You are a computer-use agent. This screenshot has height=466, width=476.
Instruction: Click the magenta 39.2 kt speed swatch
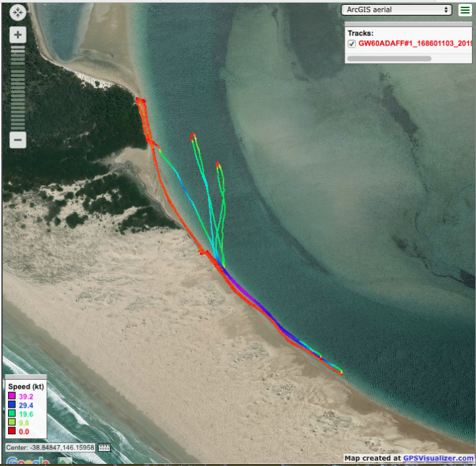12,395
